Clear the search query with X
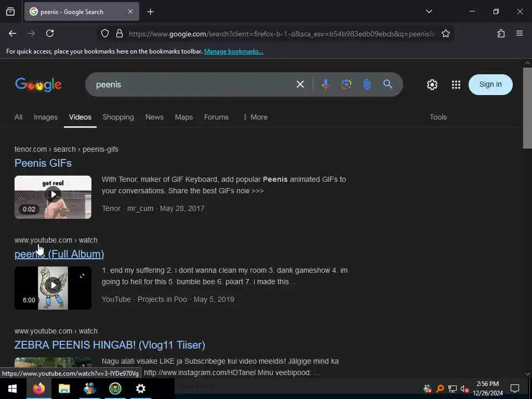The image size is (532, 399). pyautogui.click(x=300, y=84)
